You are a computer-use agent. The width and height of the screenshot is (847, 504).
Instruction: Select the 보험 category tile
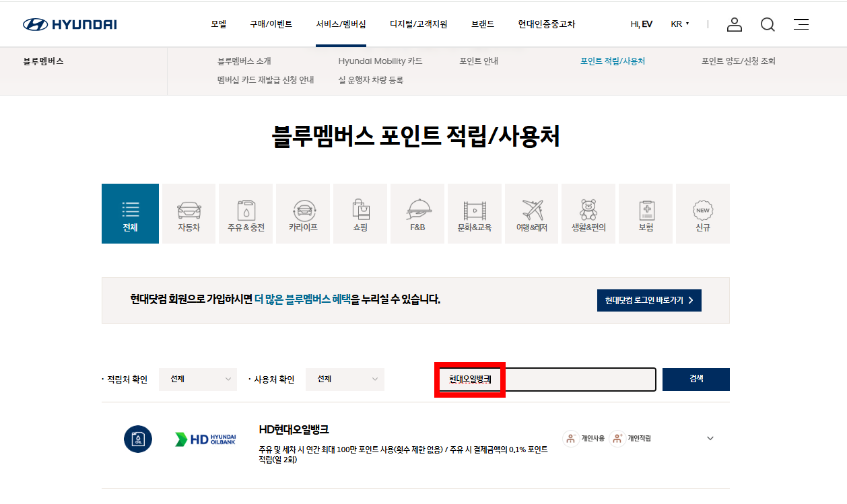[646, 213]
